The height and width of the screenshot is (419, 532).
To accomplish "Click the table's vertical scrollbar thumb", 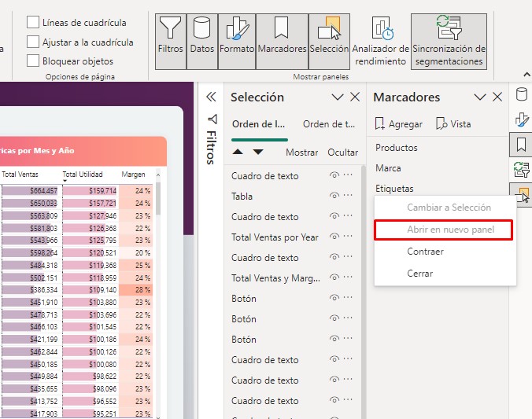I will click(157, 199).
